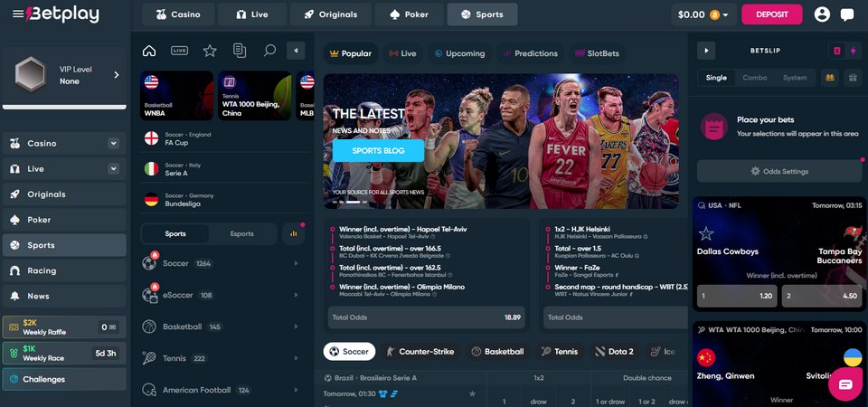Favorite the Dallas Cowboys match star

[706, 233]
